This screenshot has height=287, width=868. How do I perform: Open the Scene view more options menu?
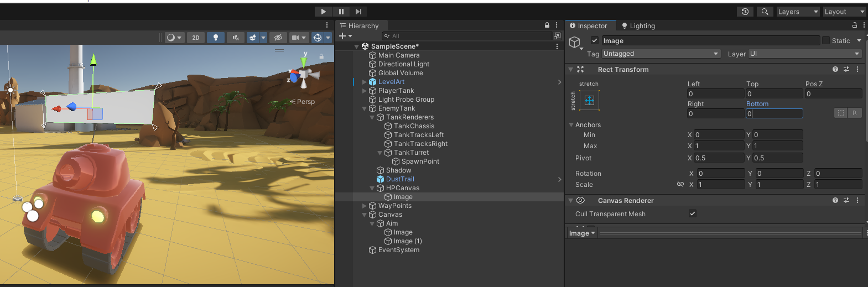coord(327,25)
